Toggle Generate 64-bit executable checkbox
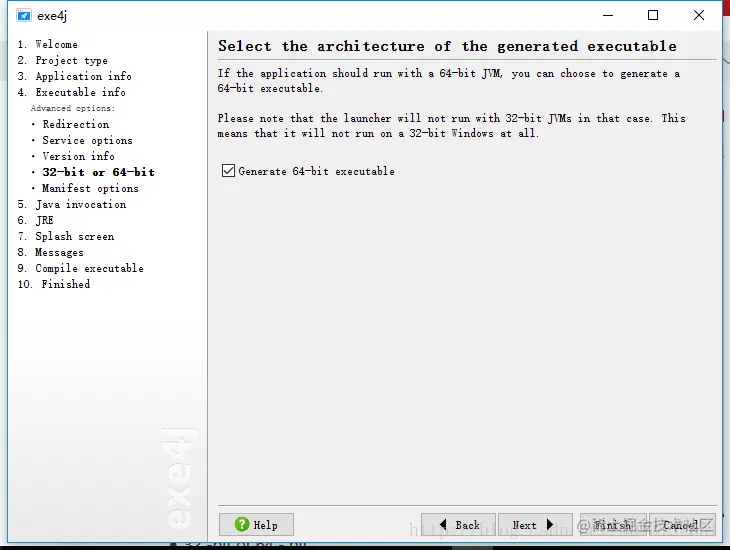This screenshot has height=550, width=730. 228,171
